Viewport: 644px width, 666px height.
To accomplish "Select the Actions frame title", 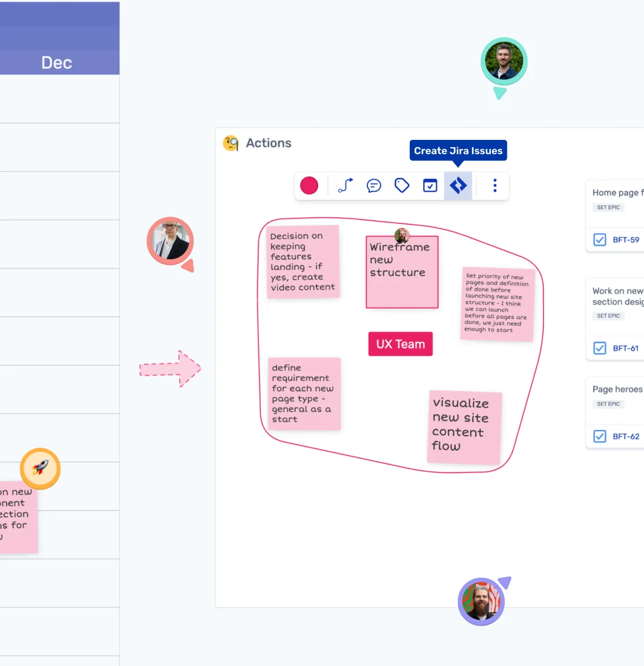I will tap(269, 143).
